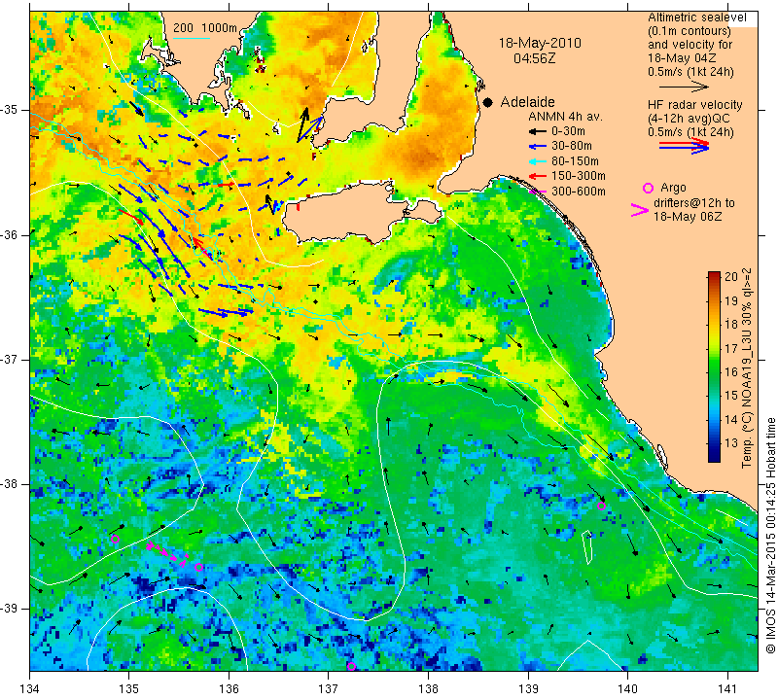This screenshot has height=700, width=778.
Task: Click Argo float circle at bottom near 137.2°E
Action: pos(351,666)
